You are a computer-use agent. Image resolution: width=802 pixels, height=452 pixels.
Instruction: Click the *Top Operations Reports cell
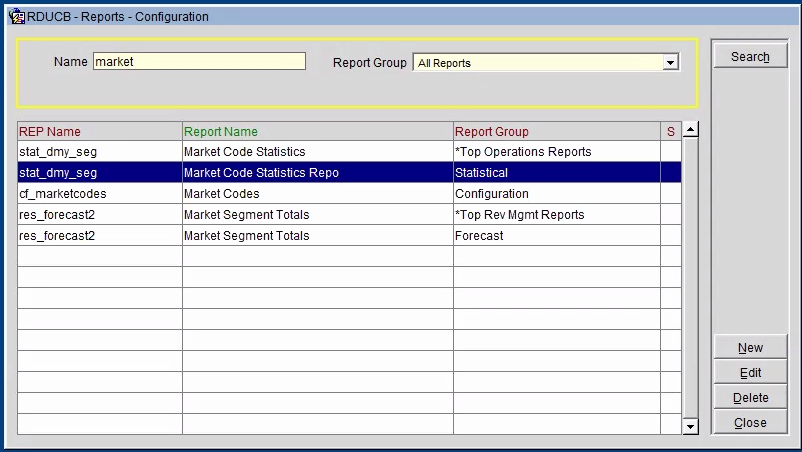point(556,152)
